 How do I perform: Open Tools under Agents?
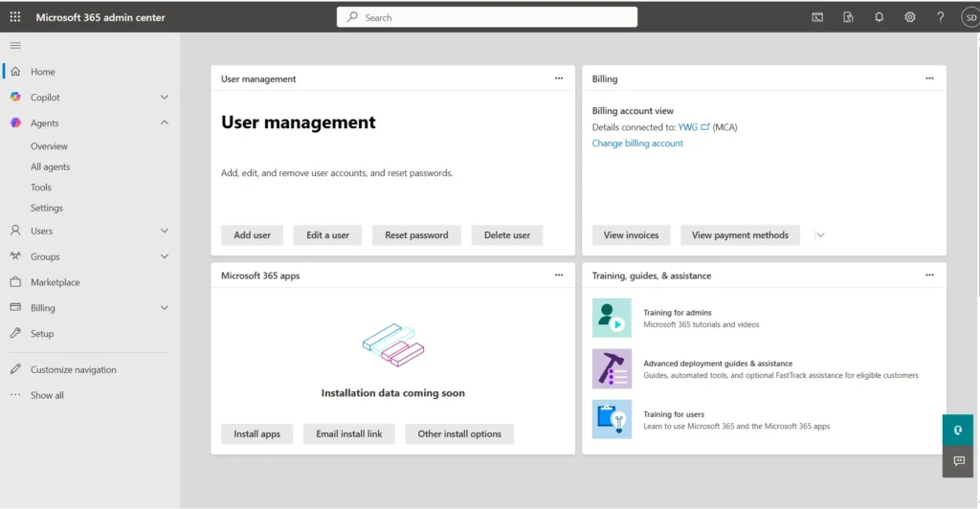click(x=40, y=188)
